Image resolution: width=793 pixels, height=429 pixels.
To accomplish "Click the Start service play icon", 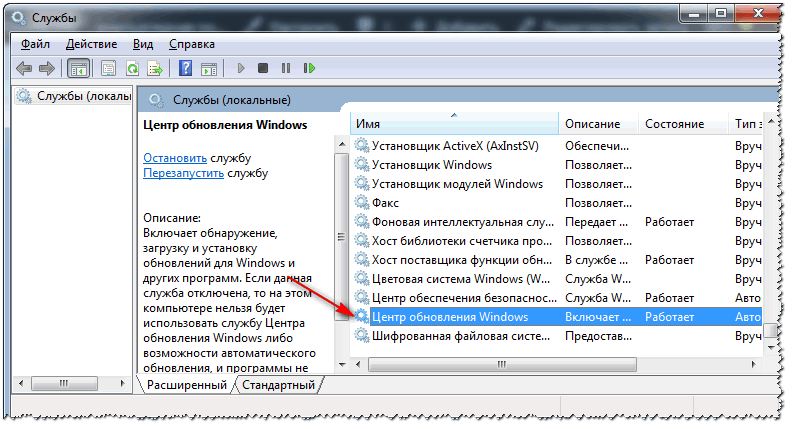I will [241, 68].
